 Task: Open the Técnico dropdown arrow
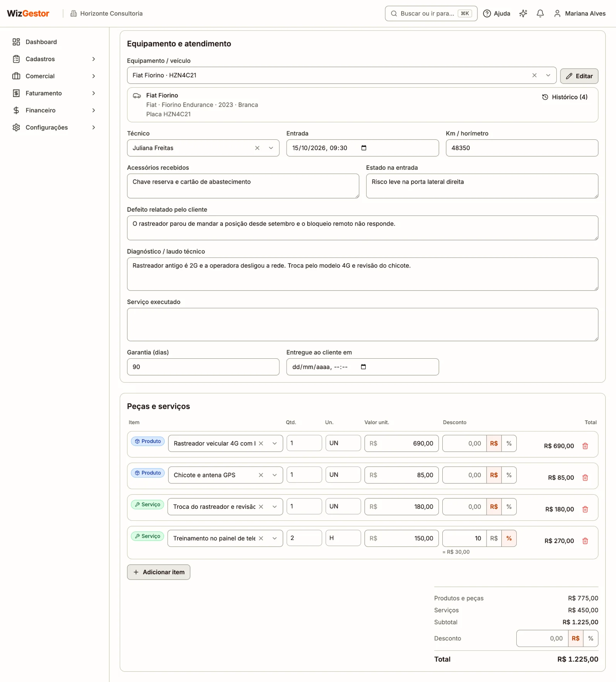pyautogui.click(x=271, y=148)
